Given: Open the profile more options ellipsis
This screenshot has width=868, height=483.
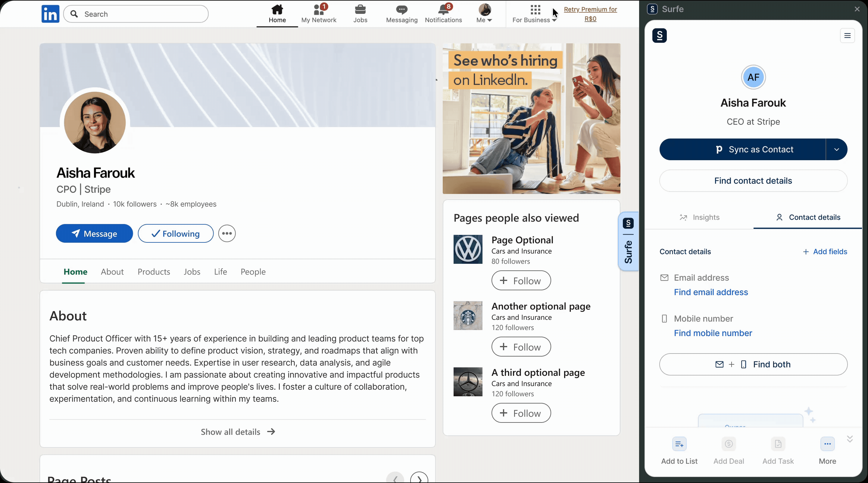Looking at the screenshot, I should point(227,233).
